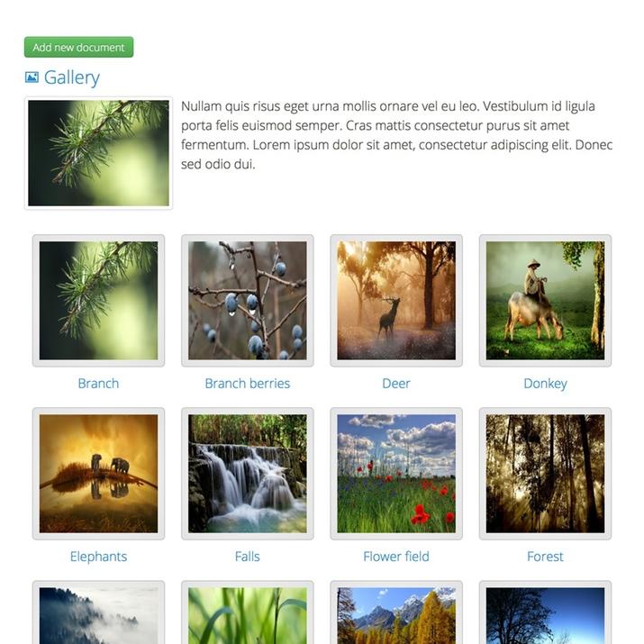Click the Gallery picture icon

point(32,77)
